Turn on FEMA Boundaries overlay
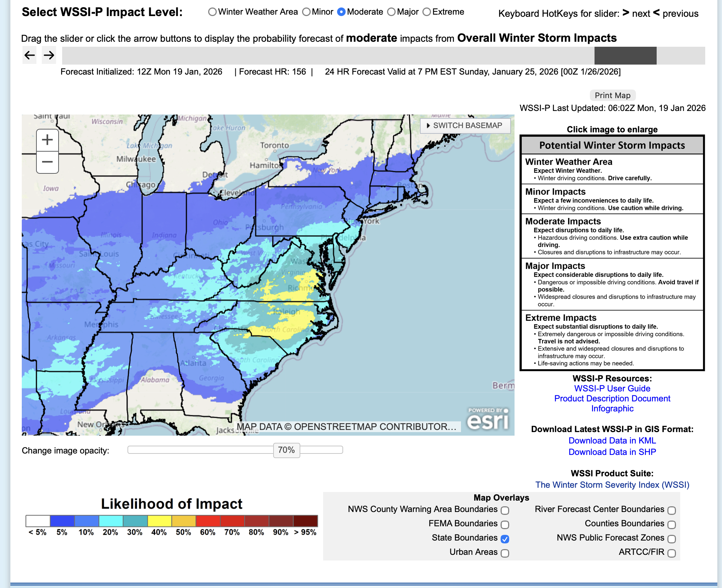This screenshot has width=722, height=588. 505,524
